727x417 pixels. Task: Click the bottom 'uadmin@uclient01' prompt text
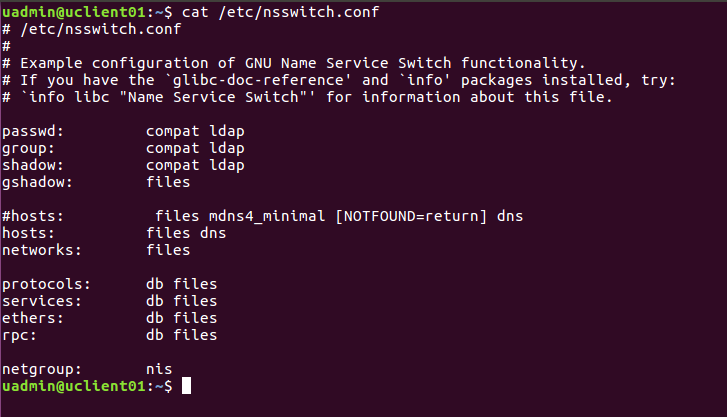click(x=74, y=386)
